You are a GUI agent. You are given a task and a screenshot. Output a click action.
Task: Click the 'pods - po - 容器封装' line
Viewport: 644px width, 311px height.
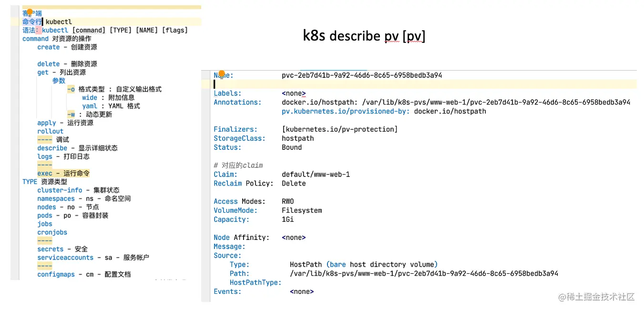tap(73, 216)
